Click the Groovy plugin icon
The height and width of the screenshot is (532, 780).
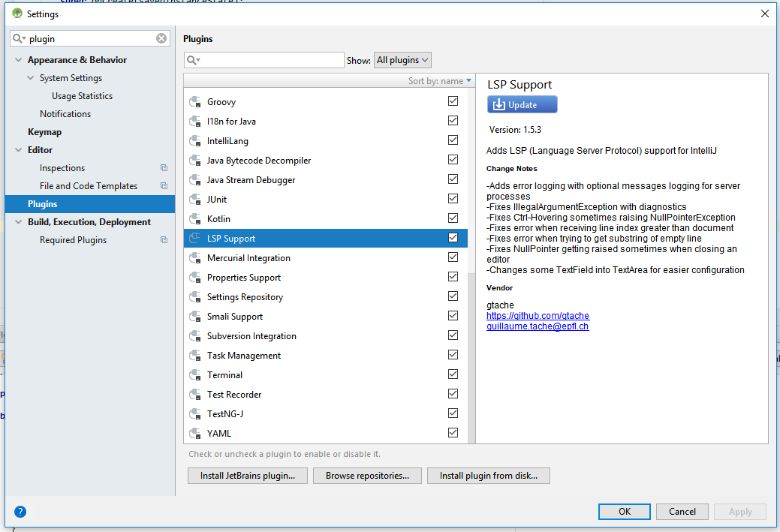click(x=195, y=102)
